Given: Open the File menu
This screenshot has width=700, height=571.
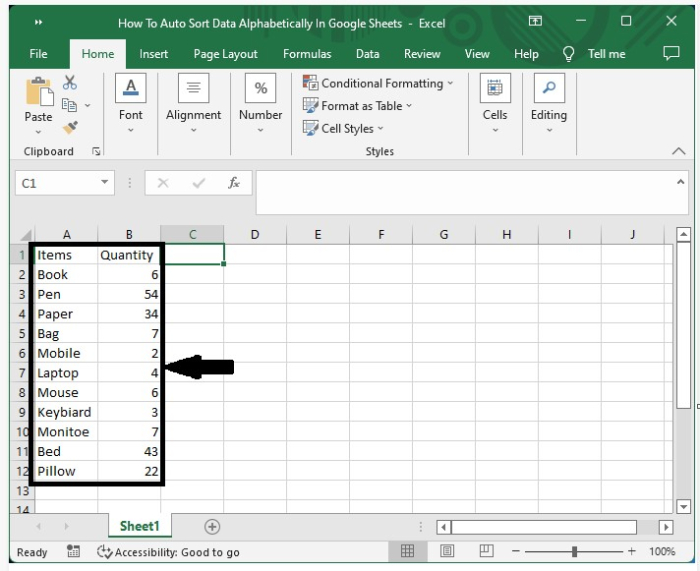Looking at the screenshot, I should coord(39,54).
